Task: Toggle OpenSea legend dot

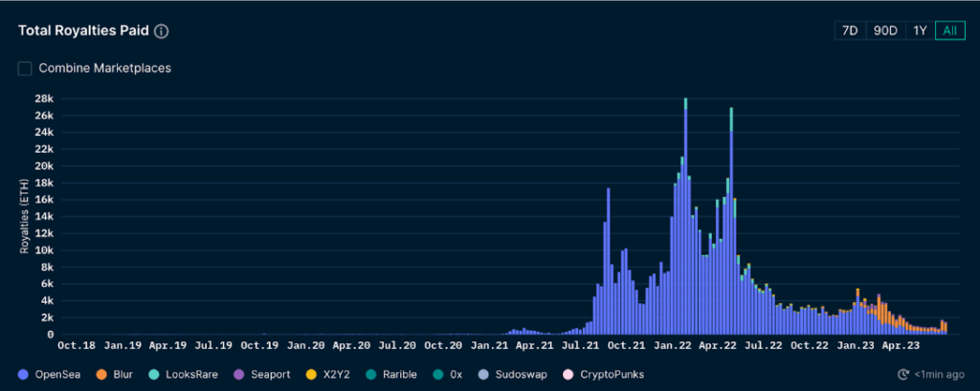Action: click(x=23, y=374)
